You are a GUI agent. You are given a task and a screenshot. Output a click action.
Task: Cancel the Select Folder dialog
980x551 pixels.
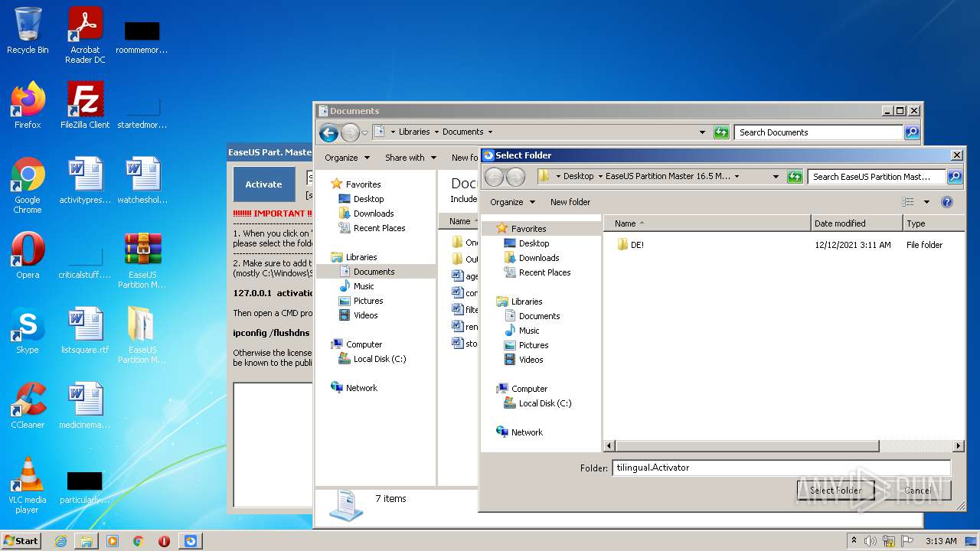[x=917, y=491]
